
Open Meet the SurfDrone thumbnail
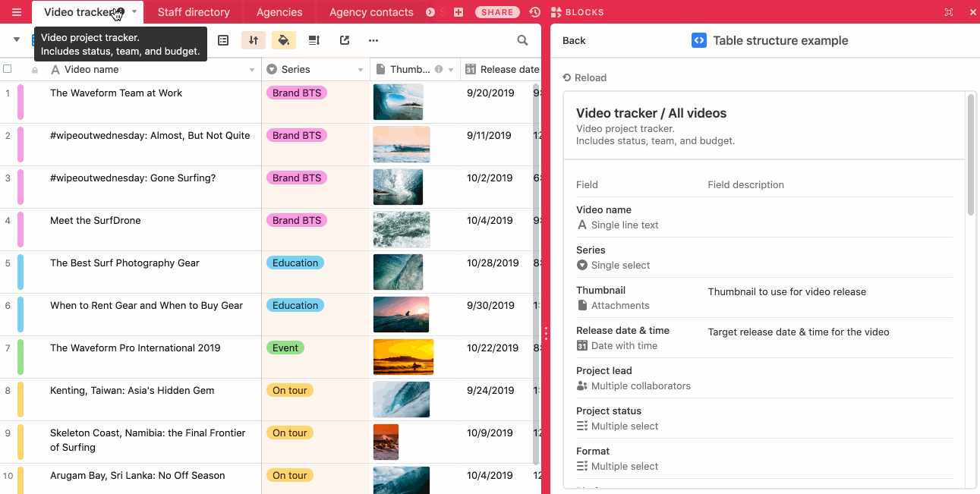[x=402, y=229]
